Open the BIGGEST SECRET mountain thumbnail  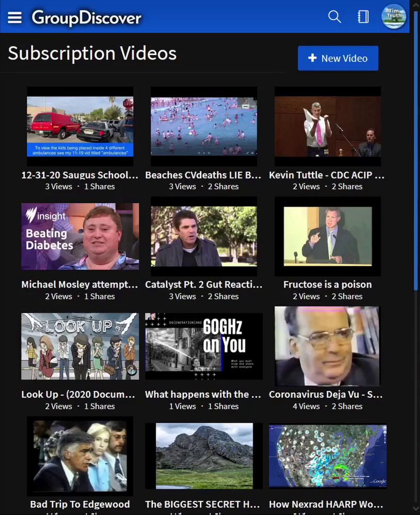(204, 456)
